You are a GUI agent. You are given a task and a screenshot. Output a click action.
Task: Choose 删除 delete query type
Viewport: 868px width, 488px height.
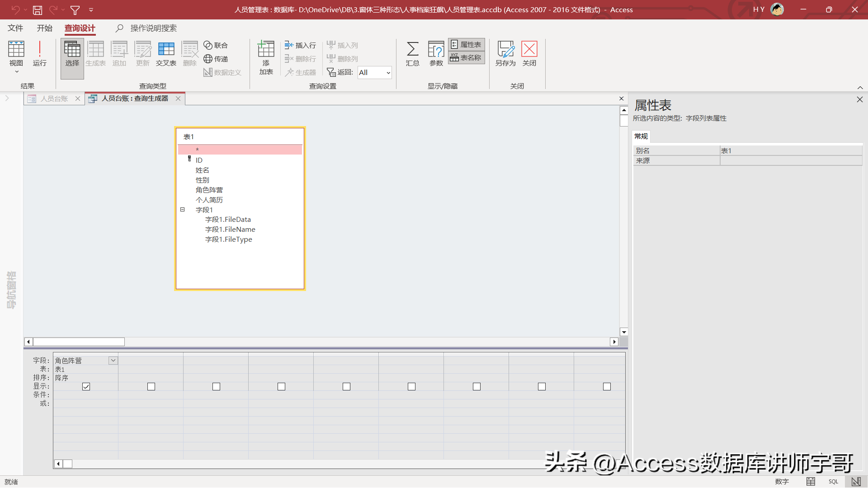(190, 53)
